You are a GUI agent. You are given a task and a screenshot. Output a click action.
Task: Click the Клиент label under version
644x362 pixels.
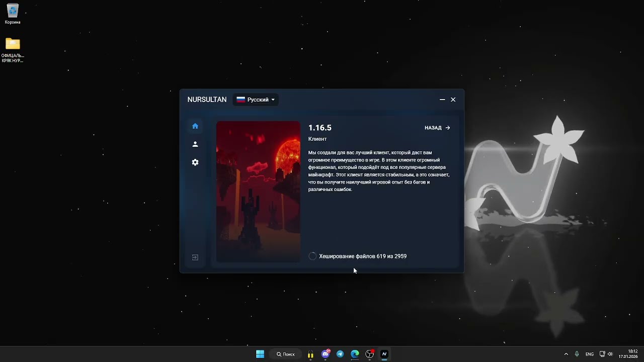[x=317, y=139]
